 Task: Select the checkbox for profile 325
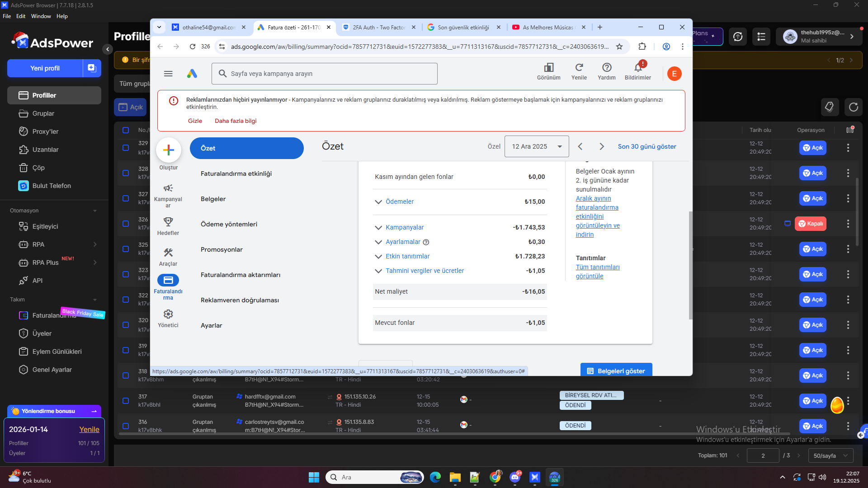click(126, 249)
